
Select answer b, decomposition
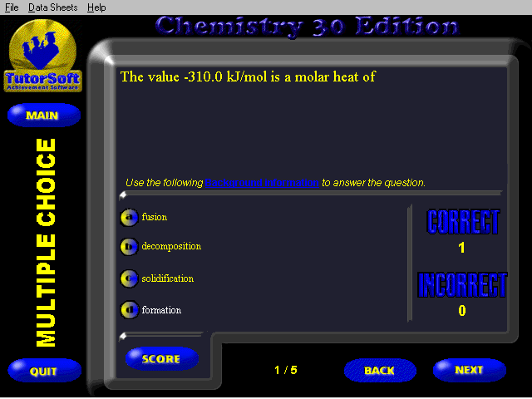(129, 246)
